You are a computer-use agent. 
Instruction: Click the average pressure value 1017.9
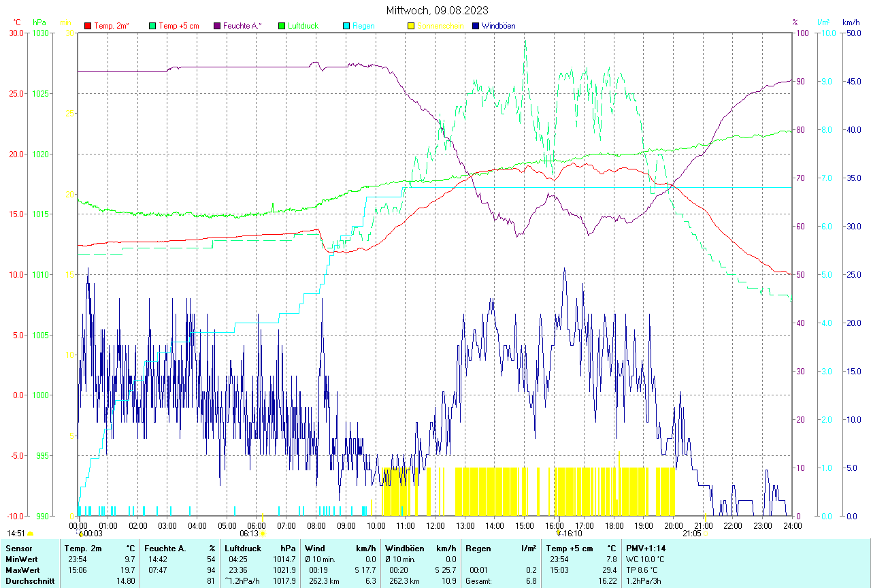286,581
